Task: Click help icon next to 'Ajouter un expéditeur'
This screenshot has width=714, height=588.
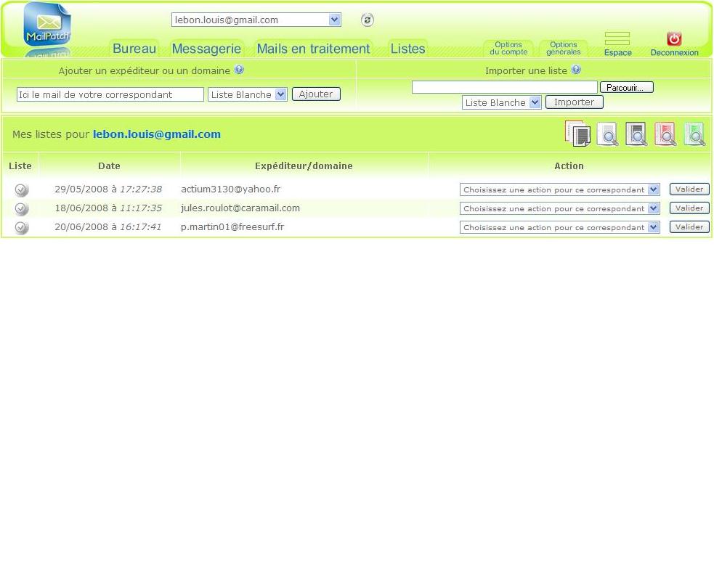Action: [239, 70]
